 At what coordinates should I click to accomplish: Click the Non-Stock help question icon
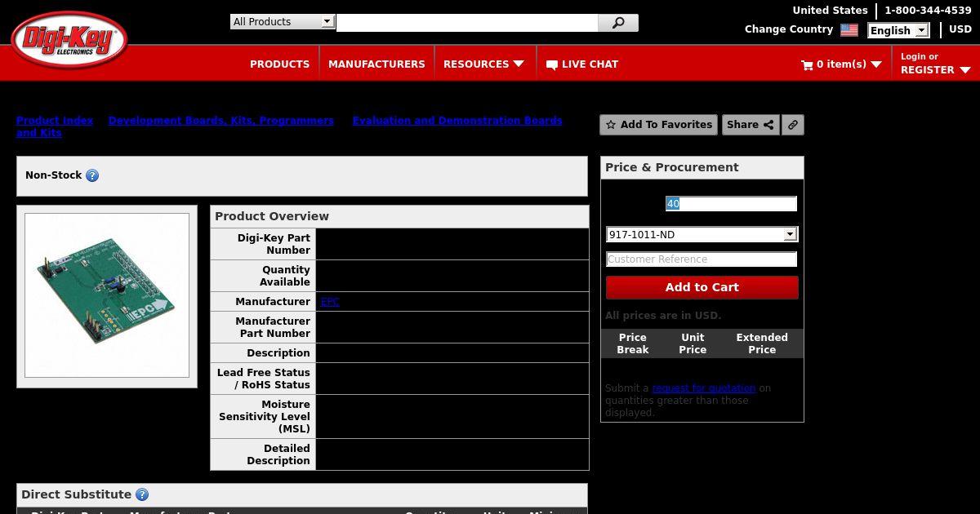[x=92, y=175]
